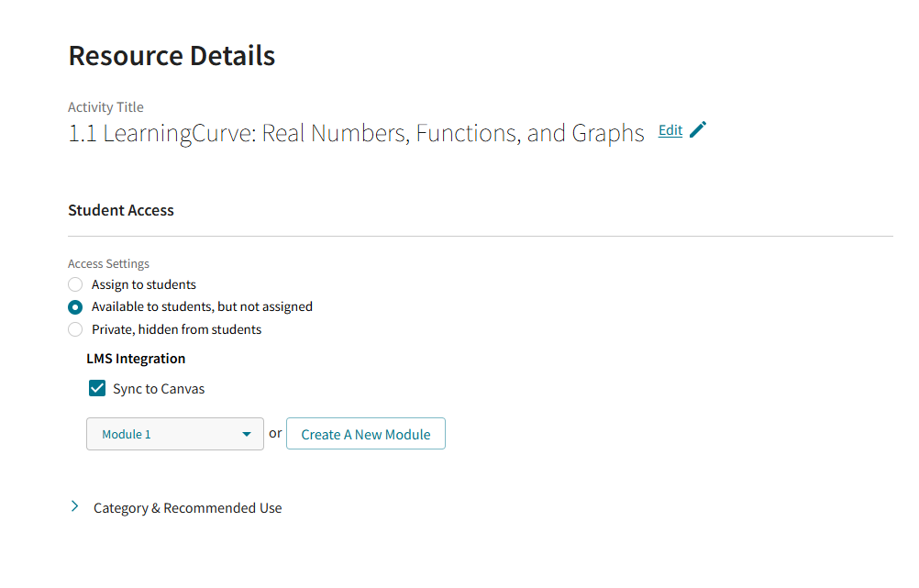Click the disclosure arrow before Category & Recommended Use
This screenshot has width=919, height=588.
[74, 505]
